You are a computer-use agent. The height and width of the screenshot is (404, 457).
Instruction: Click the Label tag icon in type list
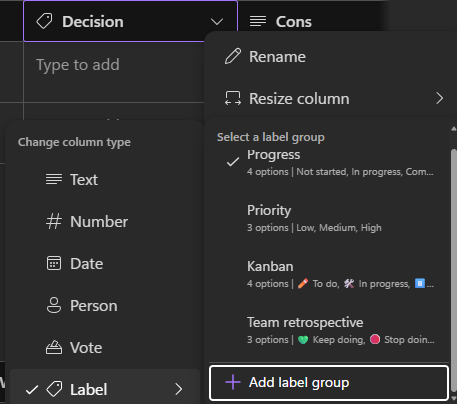pyautogui.click(x=54, y=389)
